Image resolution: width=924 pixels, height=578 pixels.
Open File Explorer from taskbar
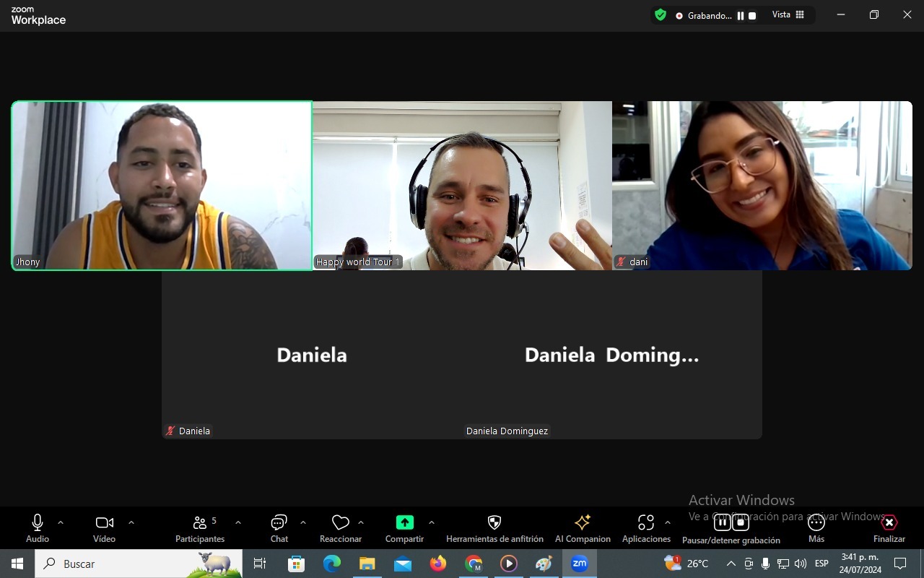pos(367,564)
